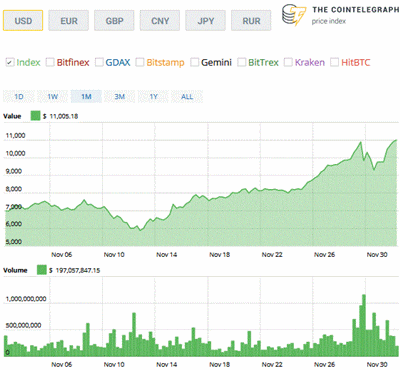Select the 1Y time range tab
Screen dimensions: 400x370
(153, 97)
